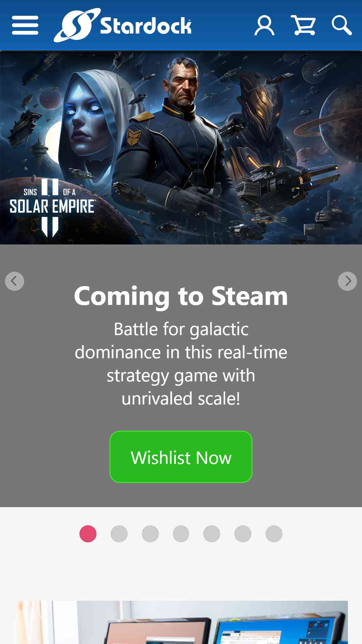The image size is (362, 644).
Task: Open the user account icon
Action: pos(264,25)
